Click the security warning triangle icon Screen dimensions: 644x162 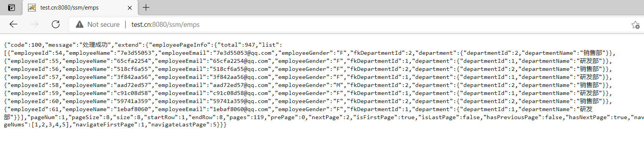[79, 25]
